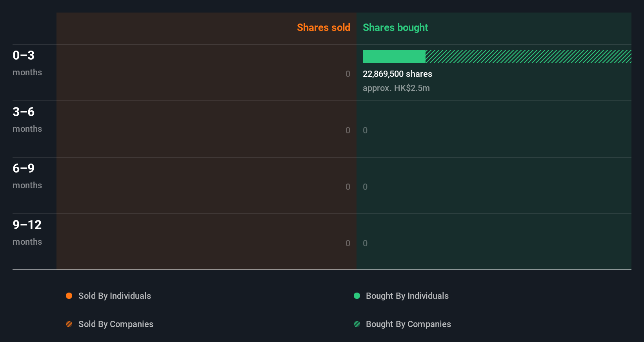644x342 pixels.
Task: Click the 9–12 months row label
Action: (27, 232)
